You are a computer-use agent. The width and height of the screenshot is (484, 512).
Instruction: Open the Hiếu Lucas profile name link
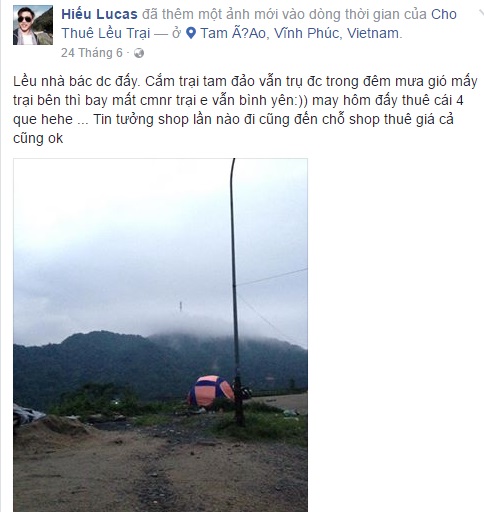tap(99, 14)
